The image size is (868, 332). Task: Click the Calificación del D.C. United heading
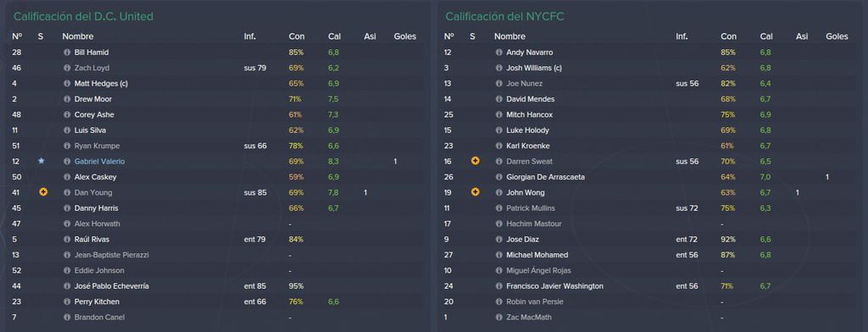tap(84, 17)
